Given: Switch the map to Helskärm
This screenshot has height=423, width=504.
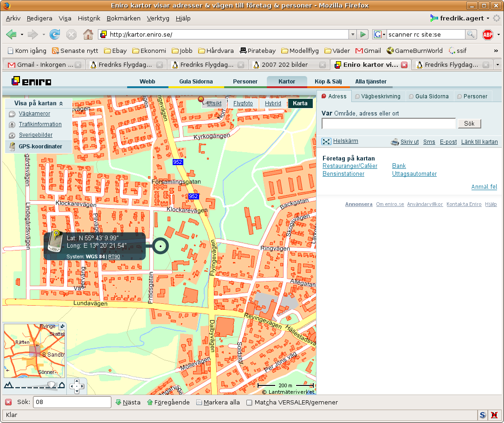Looking at the screenshot, I should click(x=346, y=141).
